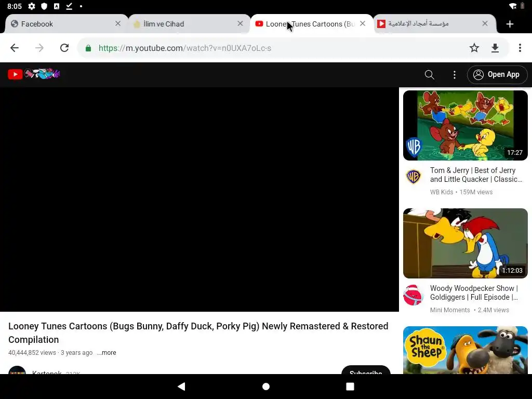This screenshot has width=532, height=399.
Task: Tap Android home navigation button
Action: click(x=266, y=387)
